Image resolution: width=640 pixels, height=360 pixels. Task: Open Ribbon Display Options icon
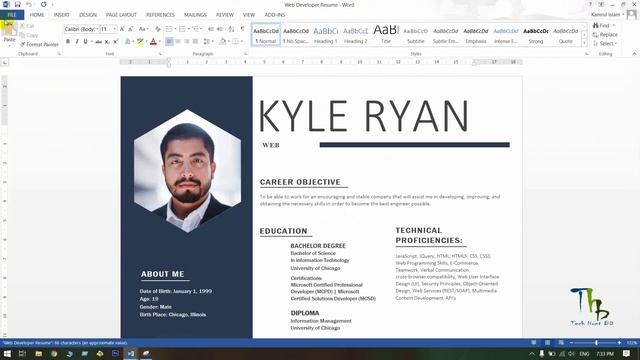point(601,4)
